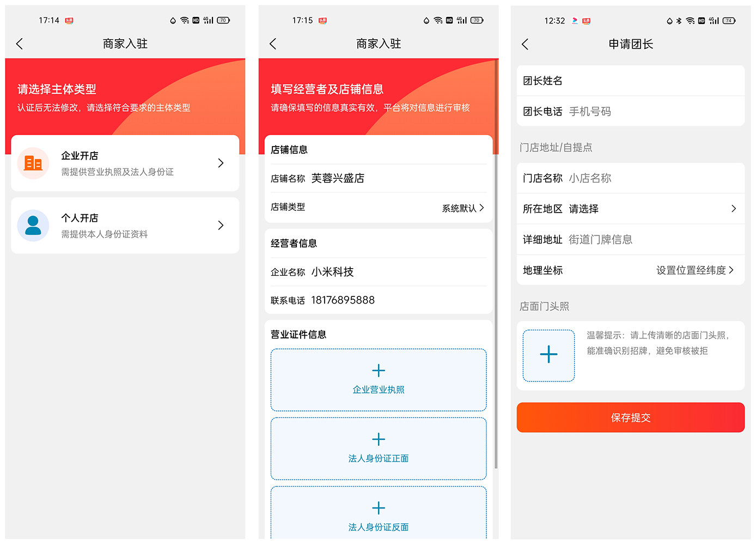The height and width of the screenshot is (545, 756).
Task: Tap back arrow on 申请团长 screen
Action: pyautogui.click(x=525, y=44)
